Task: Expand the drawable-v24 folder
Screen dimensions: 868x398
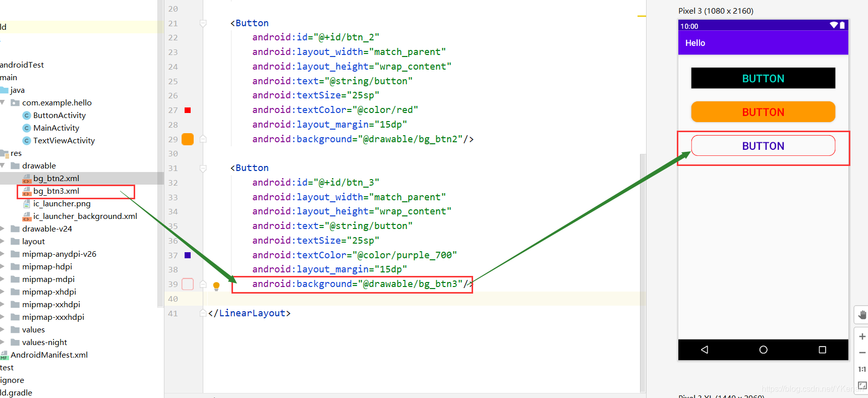Action: (3, 229)
